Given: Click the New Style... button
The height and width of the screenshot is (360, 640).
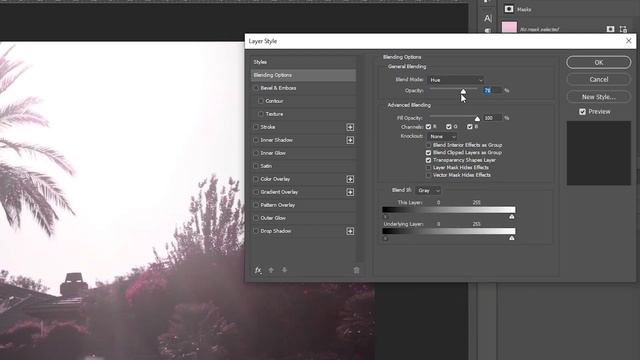Looking at the screenshot, I should tap(598, 97).
